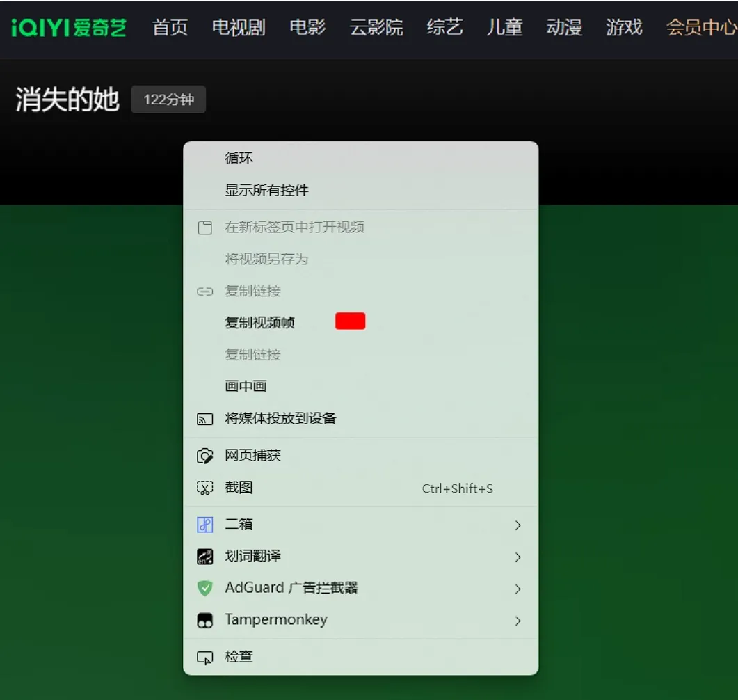The image size is (738, 700).
Task: Select 循环 in the context menu
Action: (x=360, y=158)
